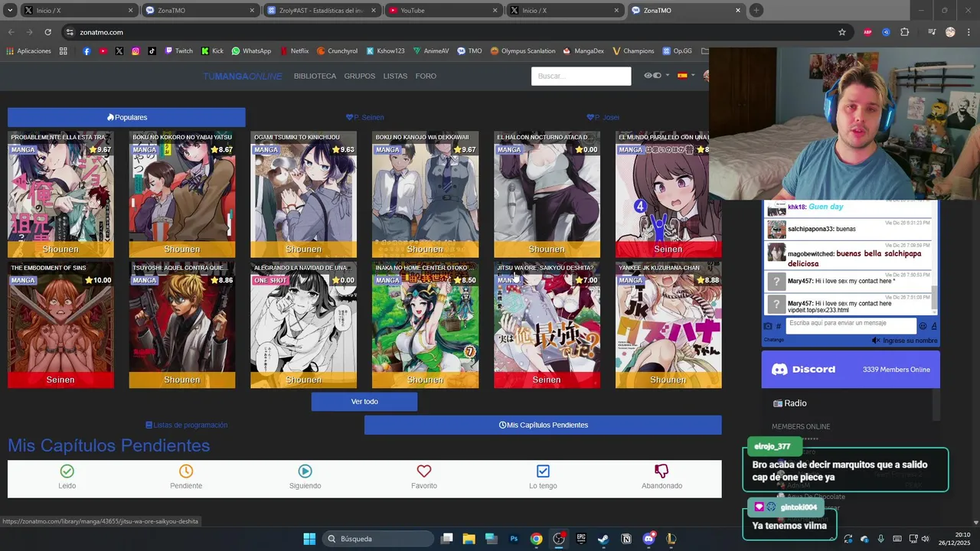Switch to the Zroly#AST Estadísticas browser tab
The height and width of the screenshot is (551, 980).
click(321, 11)
